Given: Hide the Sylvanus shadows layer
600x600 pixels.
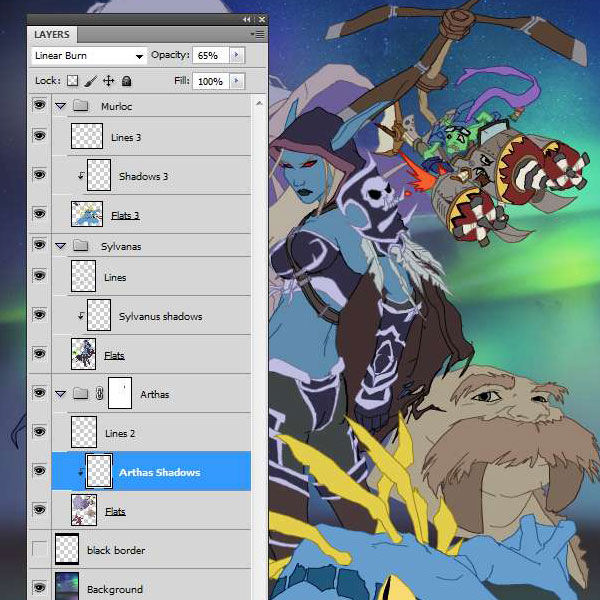Looking at the screenshot, I should [x=39, y=315].
